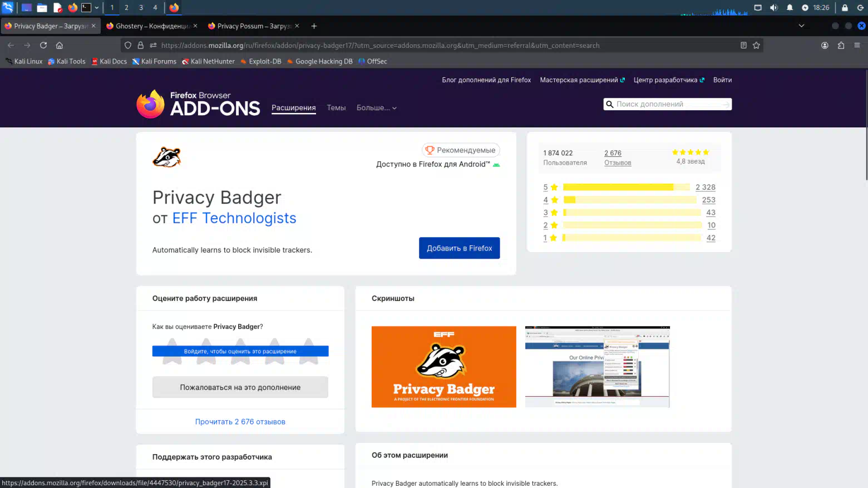Open Мастерская расширений link
The image size is (868, 488).
(582, 80)
